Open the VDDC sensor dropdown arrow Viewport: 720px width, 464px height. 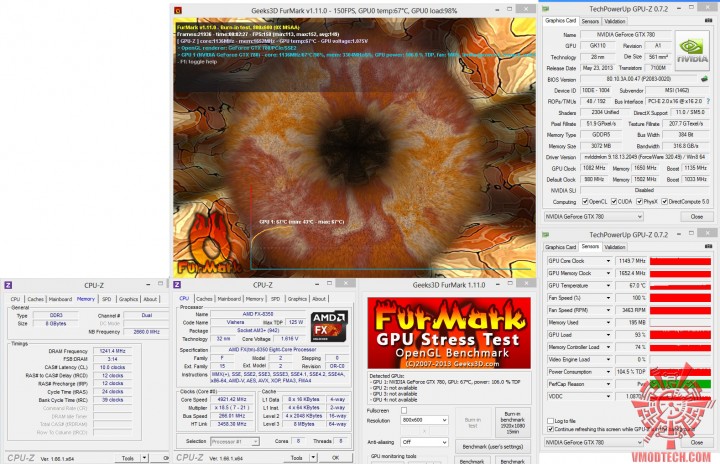pyautogui.click(x=608, y=396)
